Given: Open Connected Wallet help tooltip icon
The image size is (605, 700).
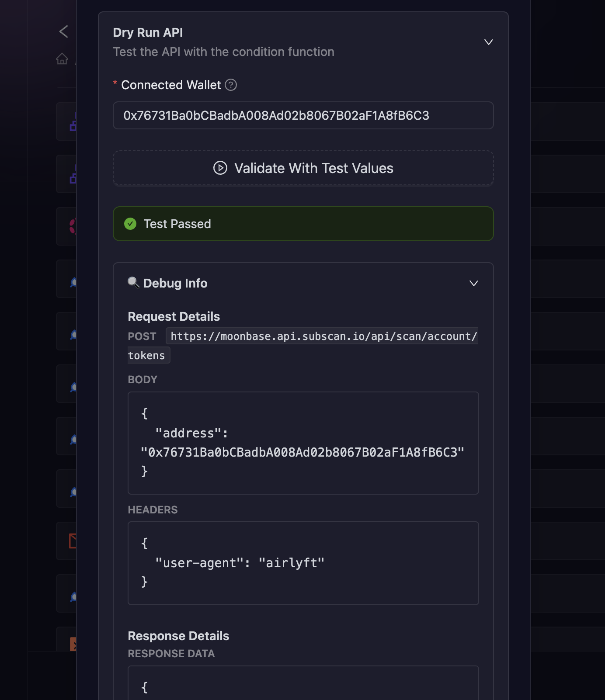Looking at the screenshot, I should tap(231, 85).
